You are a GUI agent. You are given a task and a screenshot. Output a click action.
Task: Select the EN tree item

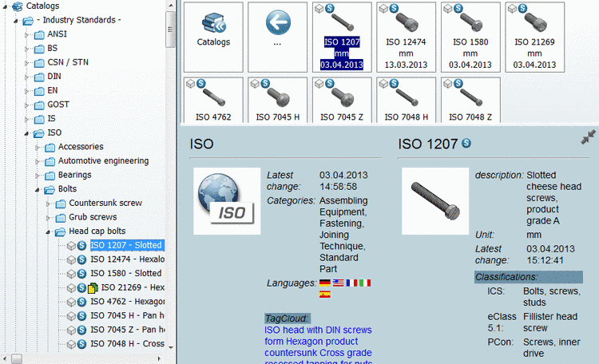pos(53,90)
